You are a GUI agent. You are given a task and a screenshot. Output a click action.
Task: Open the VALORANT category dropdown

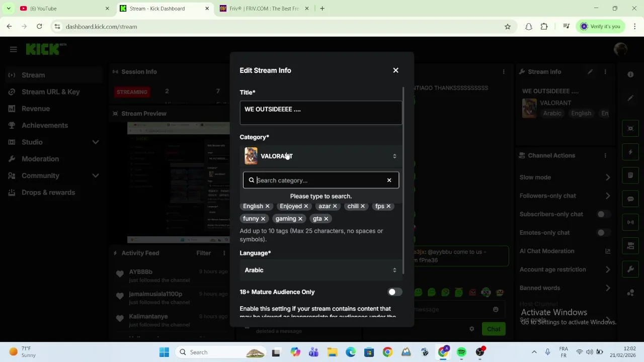321,156
